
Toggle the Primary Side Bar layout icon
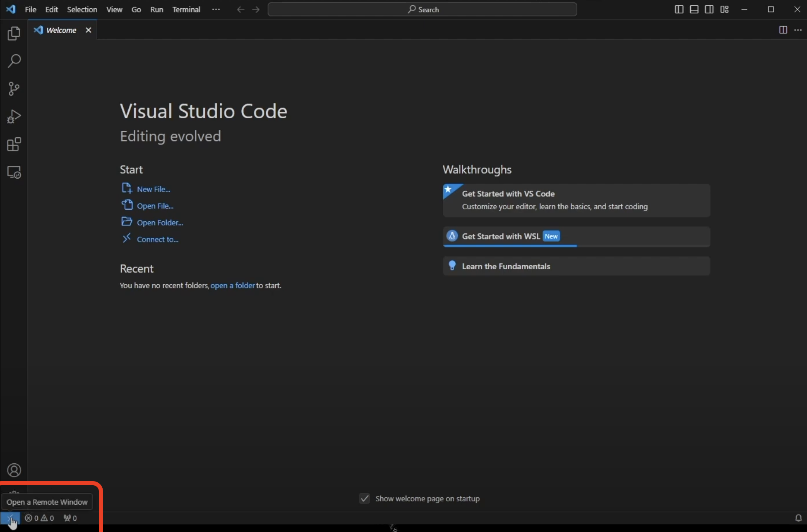tap(679, 10)
